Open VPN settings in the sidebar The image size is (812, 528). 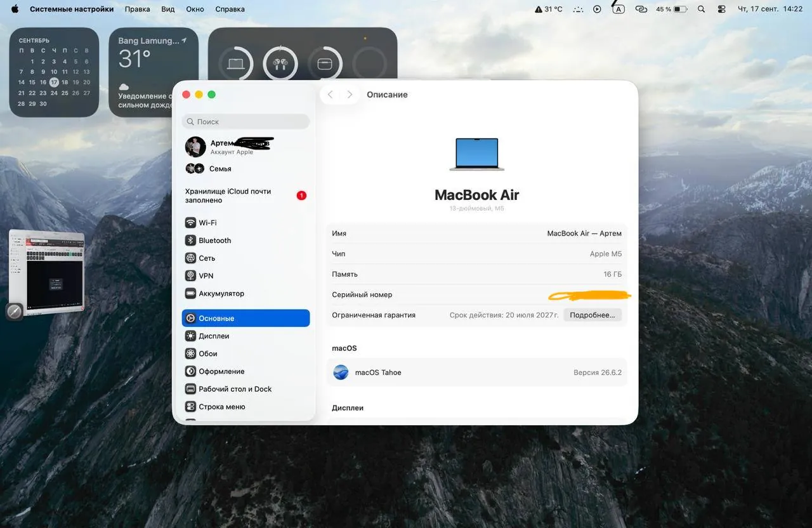click(x=246, y=276)
